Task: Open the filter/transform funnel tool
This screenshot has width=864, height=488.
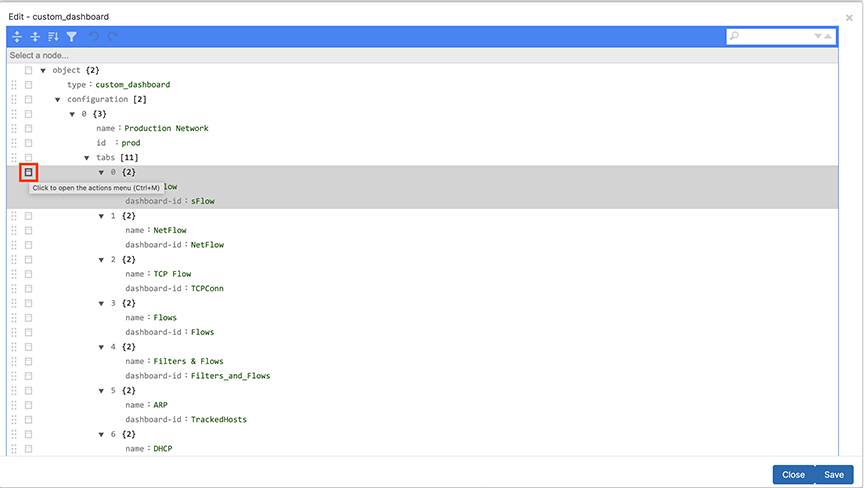Action: click(x=72, y=37)
